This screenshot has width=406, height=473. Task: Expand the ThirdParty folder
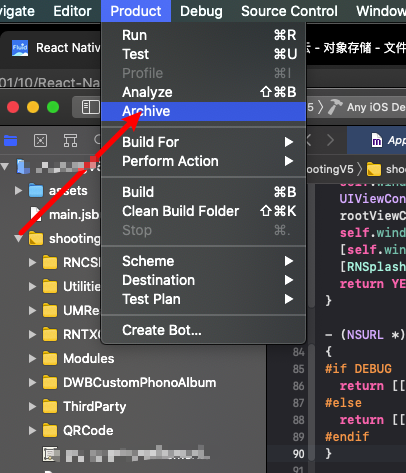[32, 406]
